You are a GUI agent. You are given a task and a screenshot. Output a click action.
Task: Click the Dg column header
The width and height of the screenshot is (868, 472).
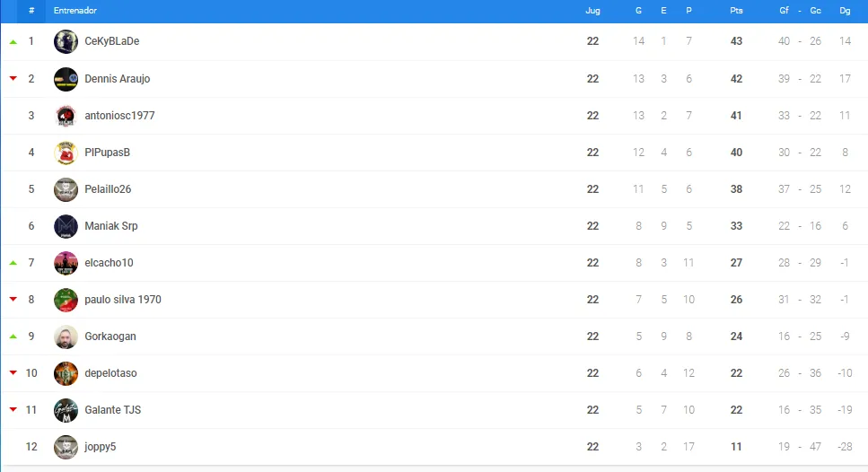click(x=845, y=11)
